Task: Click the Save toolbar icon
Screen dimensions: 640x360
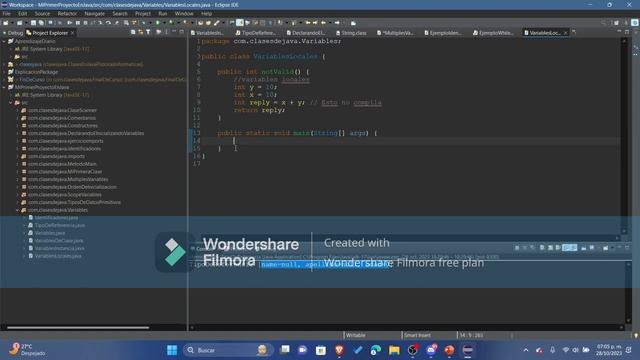Action: [33, 23]
